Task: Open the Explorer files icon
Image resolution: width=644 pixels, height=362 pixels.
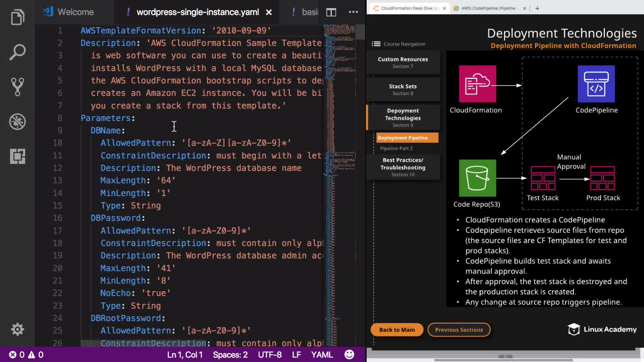Action: click(x=17, y=17)
